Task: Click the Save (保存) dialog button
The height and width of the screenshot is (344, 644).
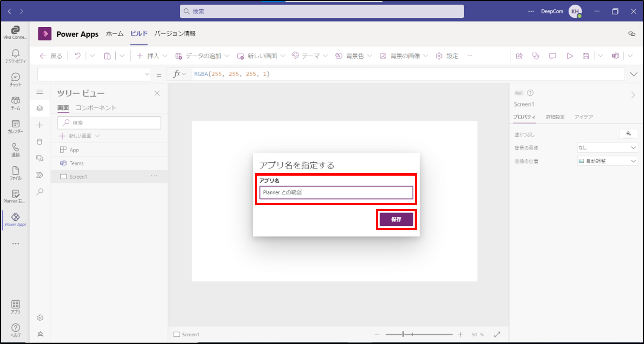Action: tap(396, 219)
